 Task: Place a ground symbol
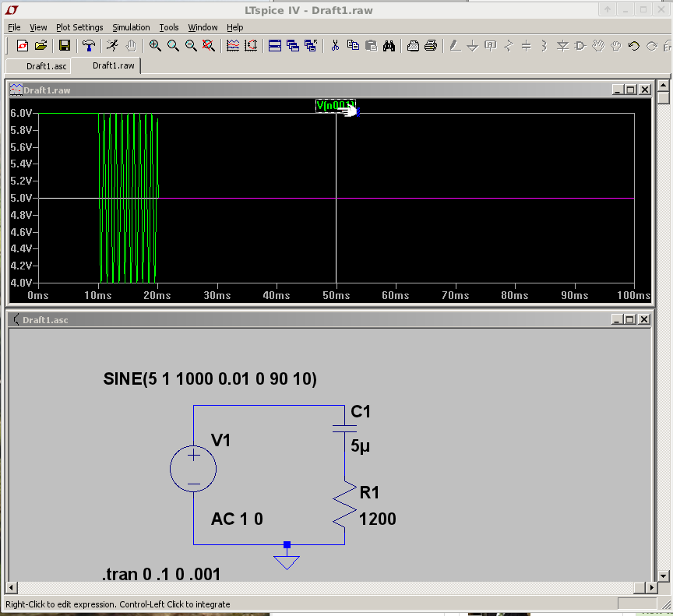(x=472, y=46)
